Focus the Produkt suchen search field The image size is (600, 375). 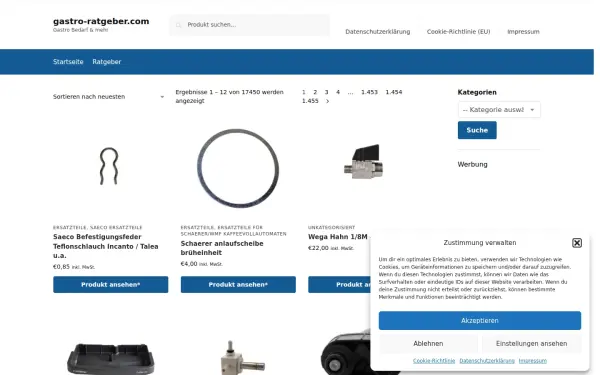click(249, 25)
